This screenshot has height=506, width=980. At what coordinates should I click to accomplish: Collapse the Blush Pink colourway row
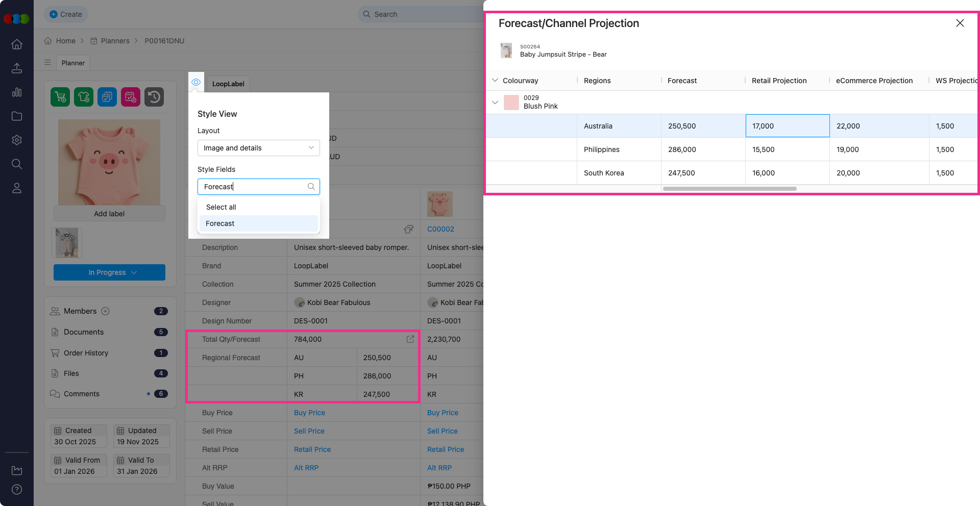pos(495,103)
